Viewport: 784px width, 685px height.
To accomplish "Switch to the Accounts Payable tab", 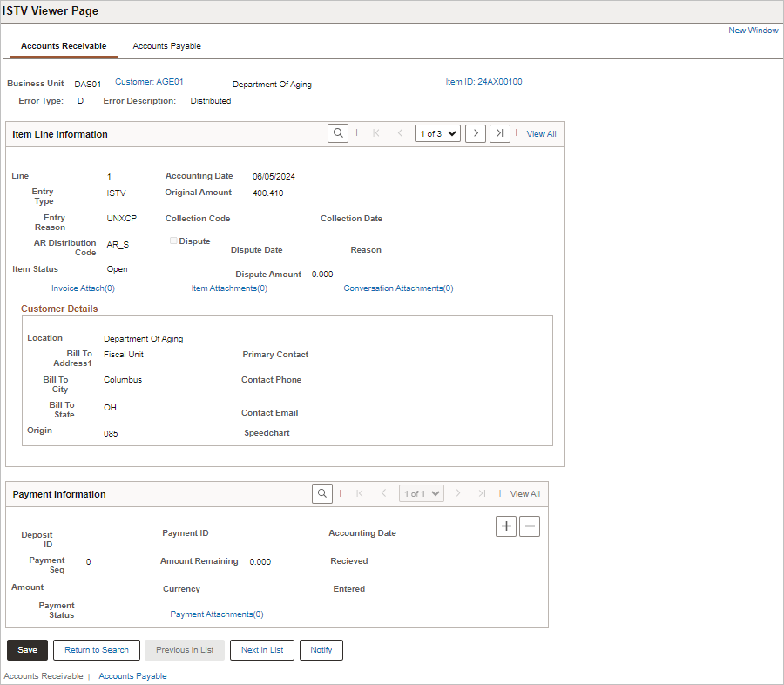I will (166, 46).
